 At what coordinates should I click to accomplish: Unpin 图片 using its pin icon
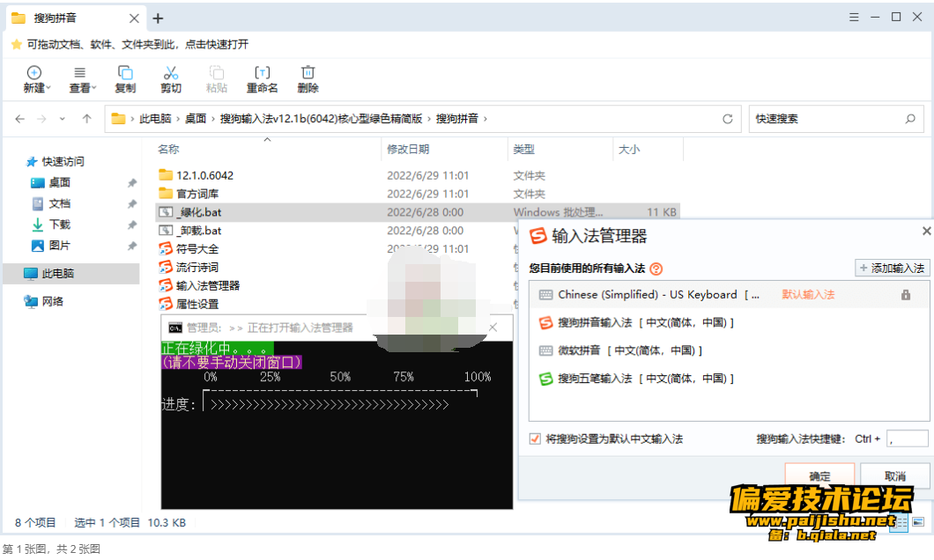(x=131, y=246)
